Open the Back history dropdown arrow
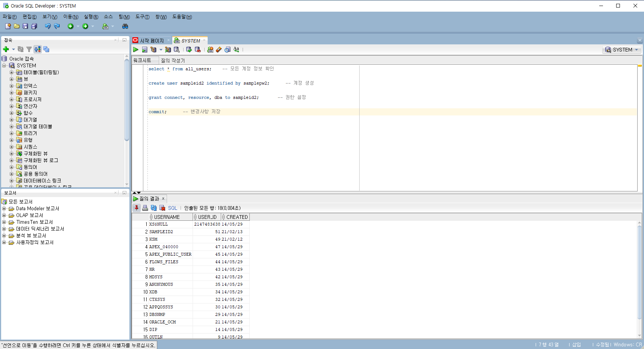 tap(78, 26)
